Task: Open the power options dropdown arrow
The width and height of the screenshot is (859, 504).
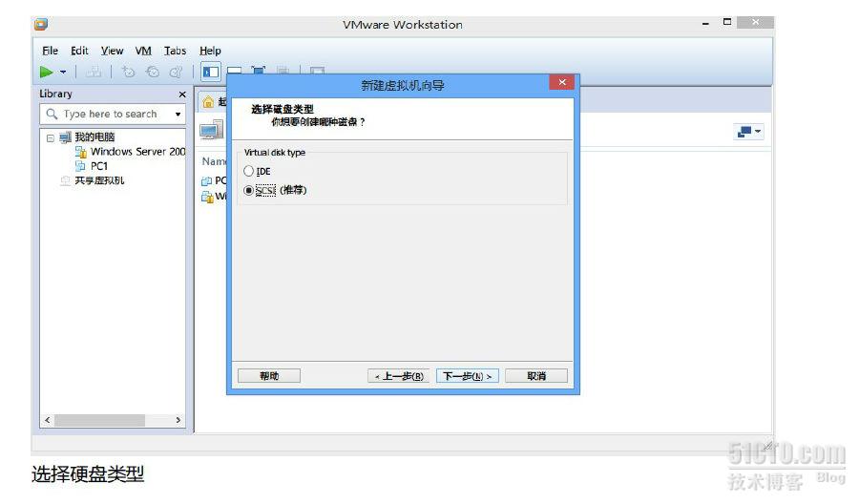Action: click(x=63, y=72)
